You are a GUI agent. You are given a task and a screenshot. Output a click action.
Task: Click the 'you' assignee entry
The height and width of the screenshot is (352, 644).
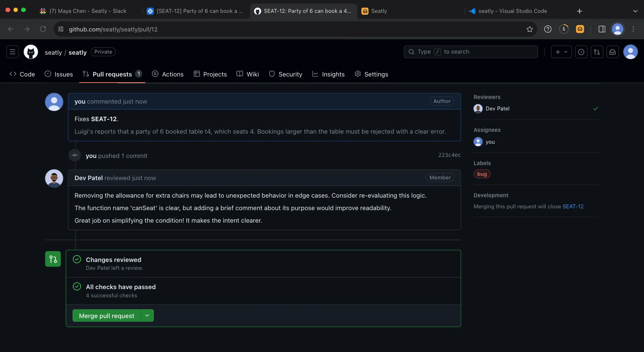(484, 142)
